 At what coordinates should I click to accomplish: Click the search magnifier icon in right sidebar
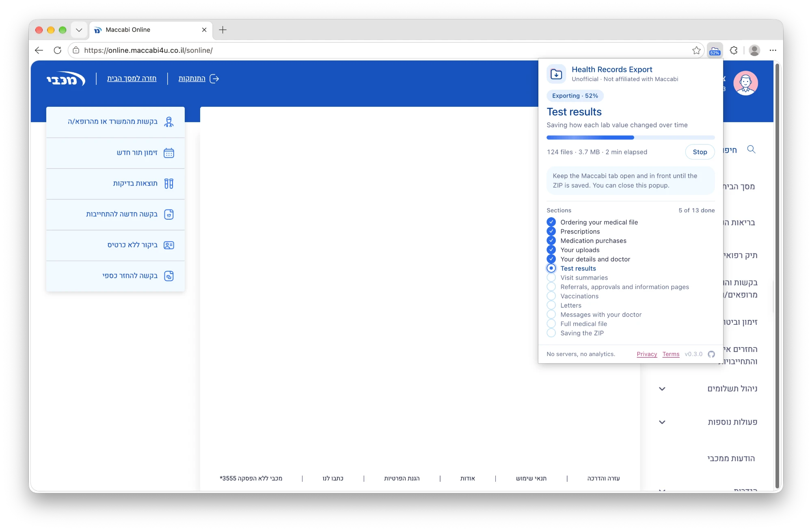751,149
